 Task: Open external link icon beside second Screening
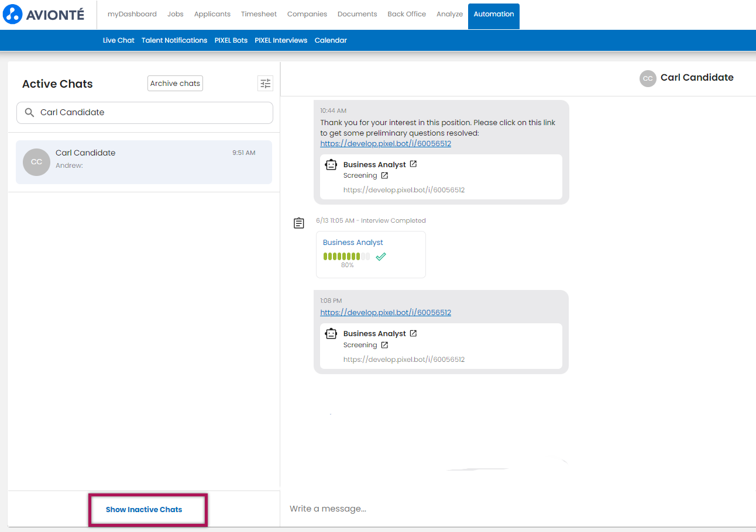pyautogui.click(x=384, y=345)
